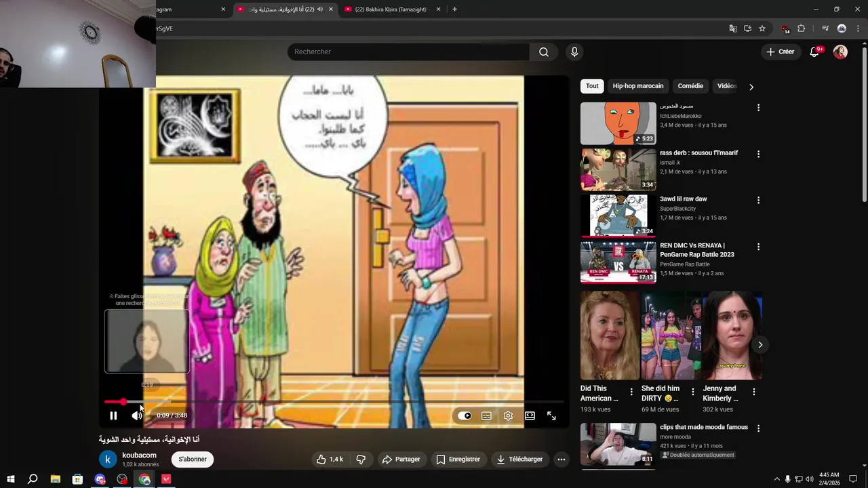The width and height of the screenshot is (868, 488).
Task: Click the Rechercher search field
Action: 408,52
